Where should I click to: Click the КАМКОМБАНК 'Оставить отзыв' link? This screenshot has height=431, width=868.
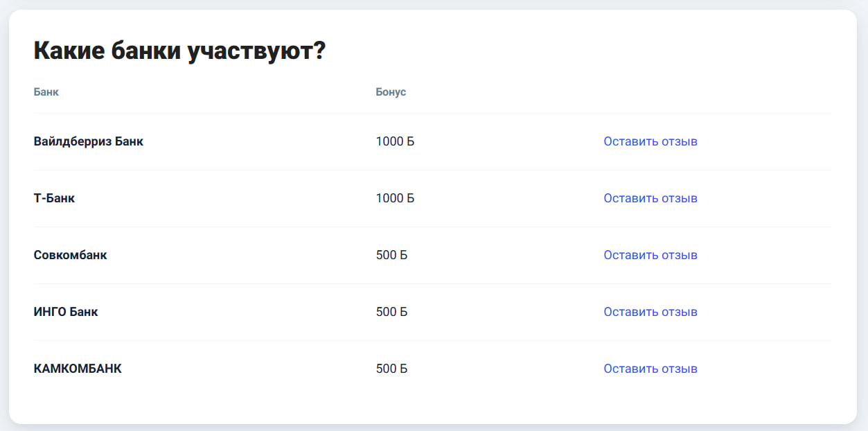[x=650, y=369]
